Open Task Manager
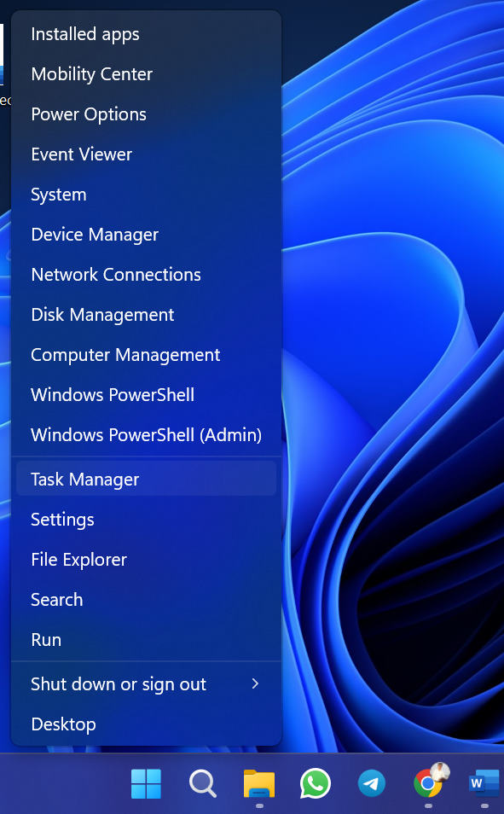504x814 pixels. (x=146, y=479)
